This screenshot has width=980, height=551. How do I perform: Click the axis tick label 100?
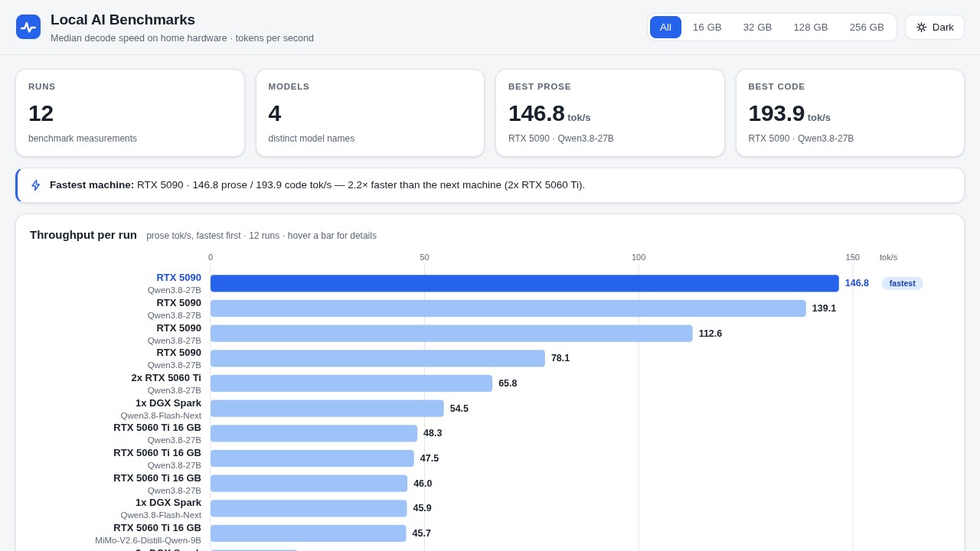tap(639, 257)
